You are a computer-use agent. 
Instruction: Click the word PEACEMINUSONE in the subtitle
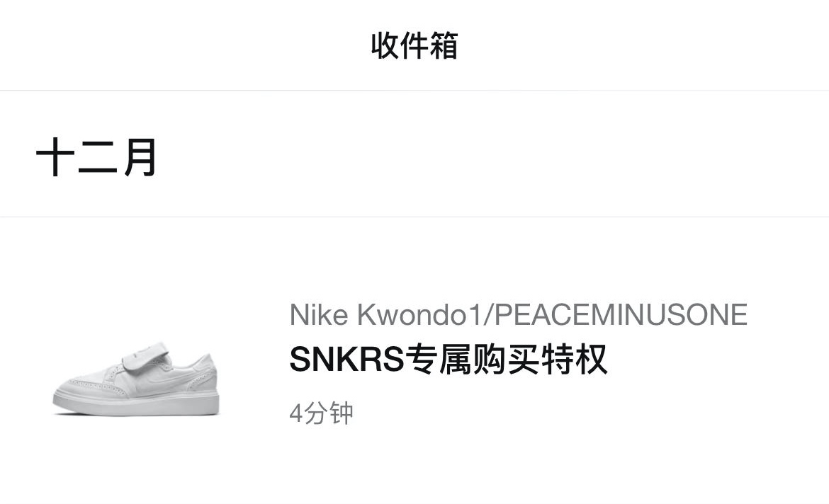tap(621, 315)
